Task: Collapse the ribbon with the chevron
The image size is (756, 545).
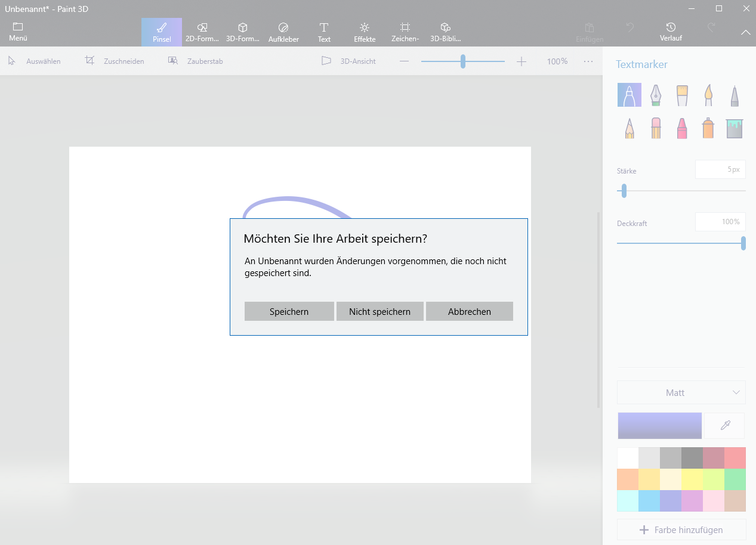Action: (x=746, y=32)
